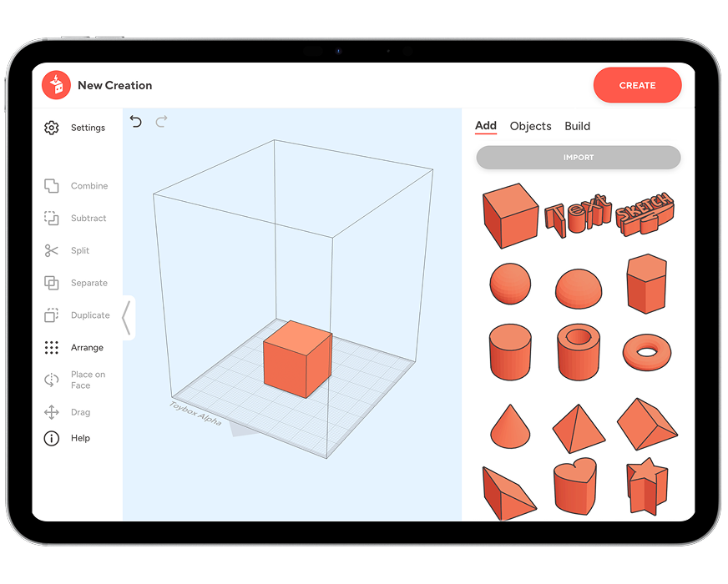Open Settings gear icon
Viewport: 728px width, 584px height.
52,128
